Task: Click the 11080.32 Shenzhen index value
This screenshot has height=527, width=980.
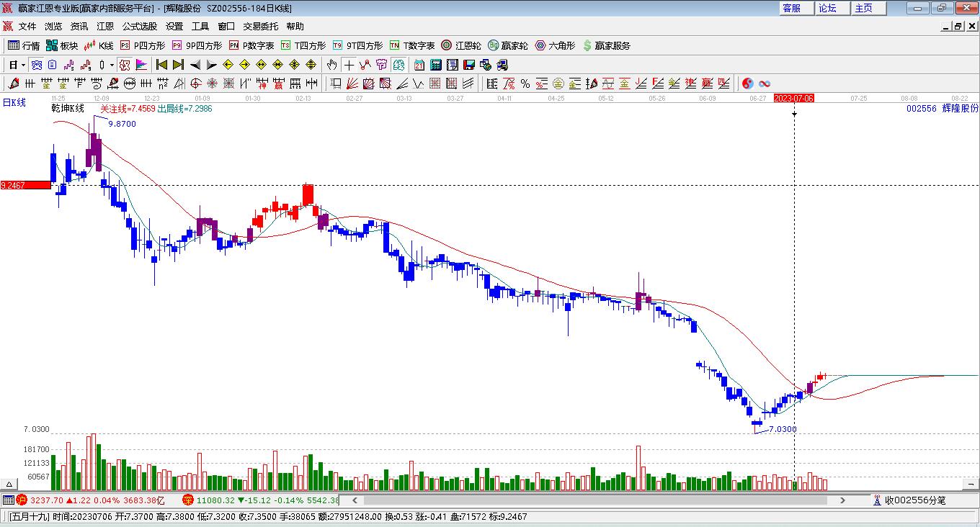Action: (x=215, y=500)
